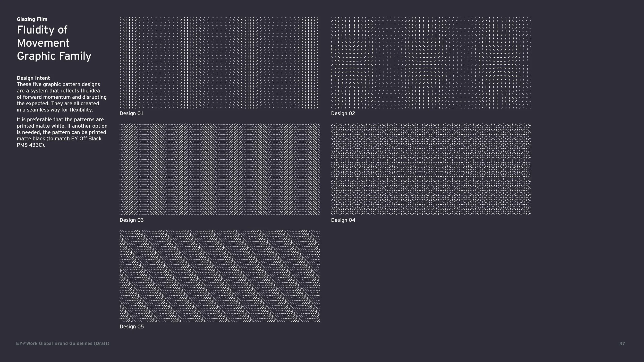
Task: Click the Design 04 pattern thumbnail
Action: point(431,169)
